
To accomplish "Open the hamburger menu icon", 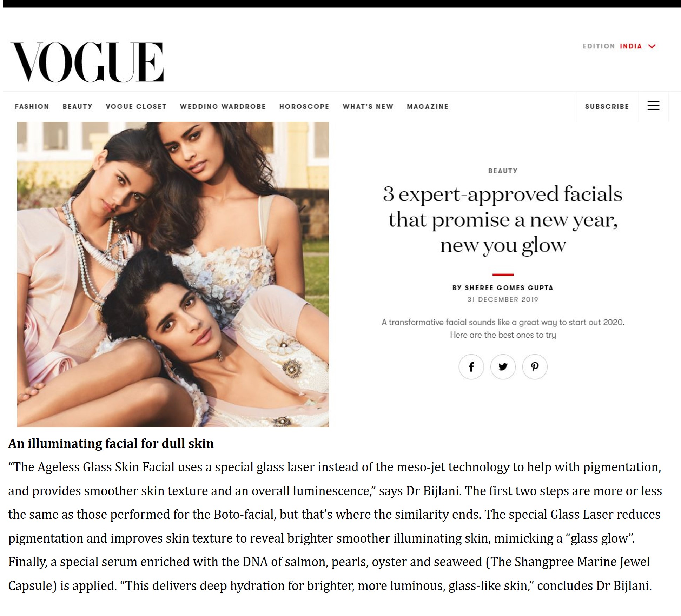I will point(653,106).
